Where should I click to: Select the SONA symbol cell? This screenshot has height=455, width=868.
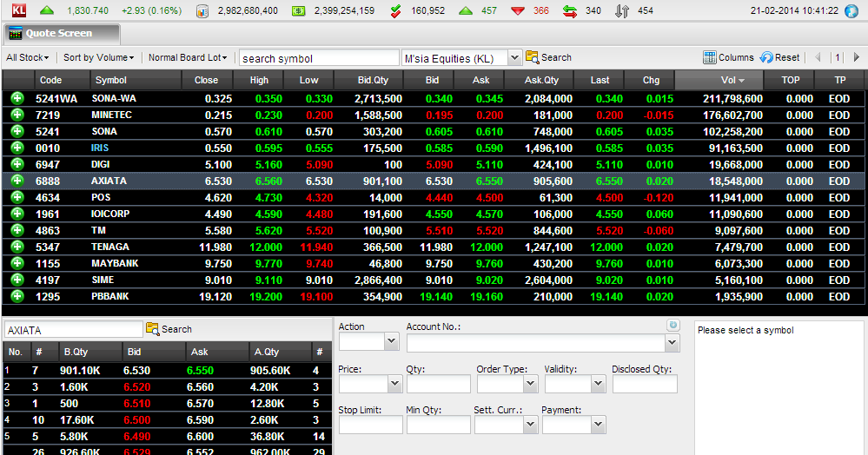pyautogui.click(x=104, y=132)
